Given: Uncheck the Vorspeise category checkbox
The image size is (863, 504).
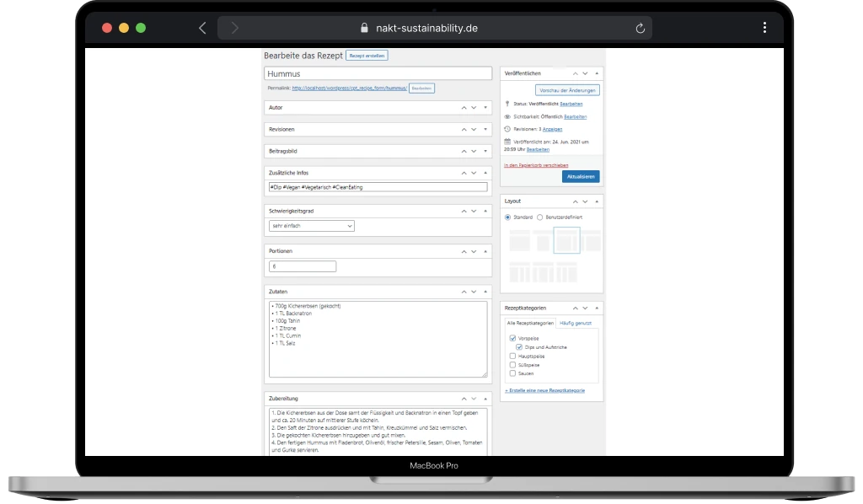Looking at the screenshot, I should (x=512, y=338).
